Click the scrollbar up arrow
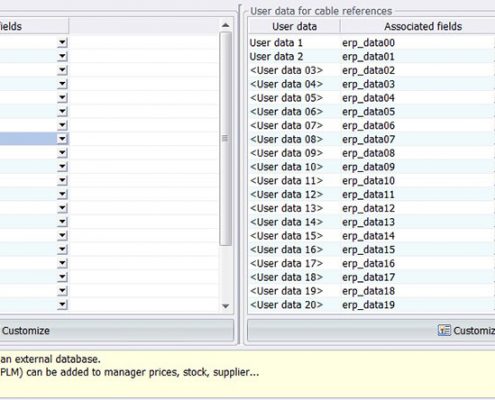 point(226,25)
